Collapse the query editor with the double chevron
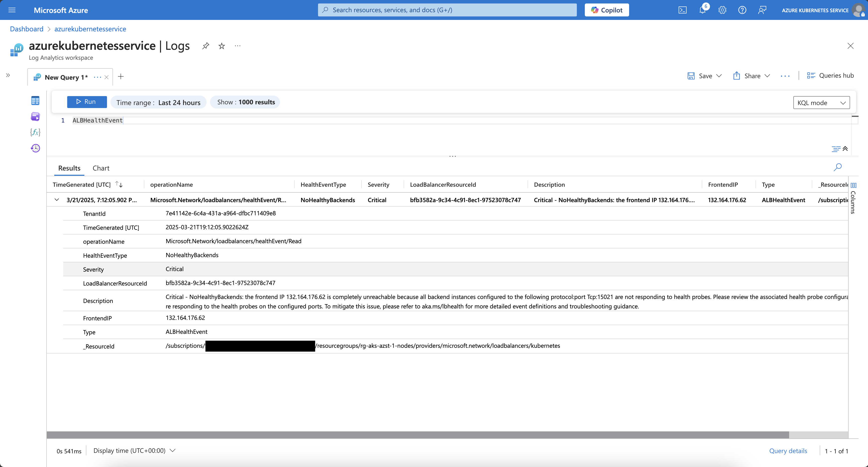The image size is (868, 467). (845, 149)
